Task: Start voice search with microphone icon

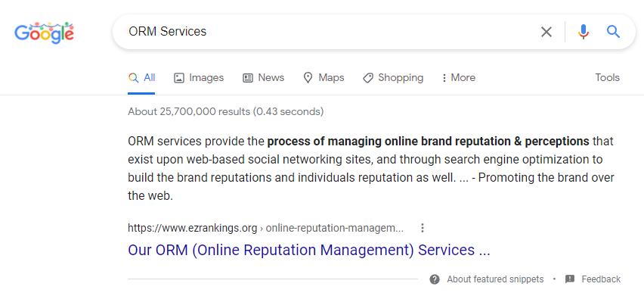Action: pos(584,32)
